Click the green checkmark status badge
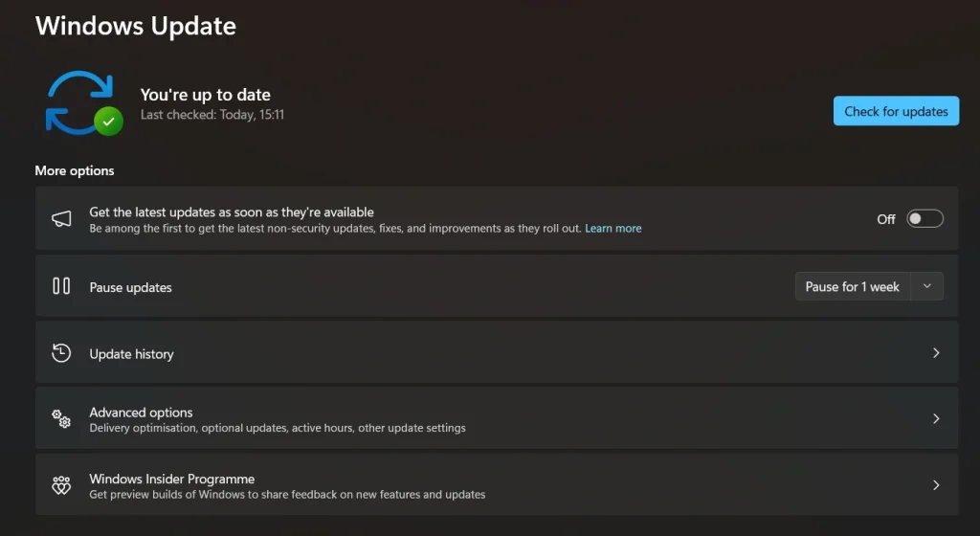 [x=108, y=122]
